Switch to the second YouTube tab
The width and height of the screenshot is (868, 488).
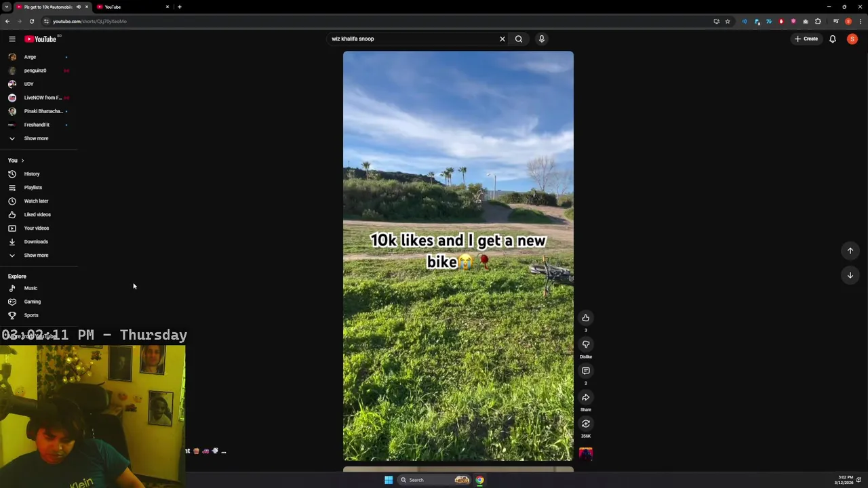tap(132, 7)
